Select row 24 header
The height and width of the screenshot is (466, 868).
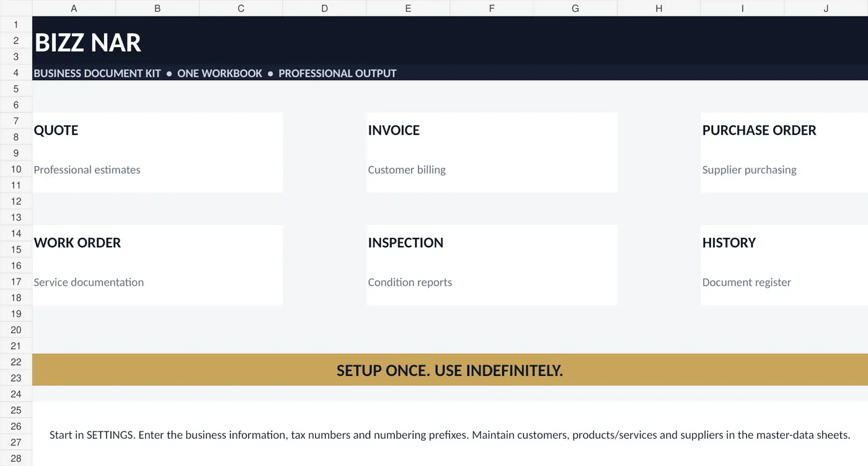[16, 393]
